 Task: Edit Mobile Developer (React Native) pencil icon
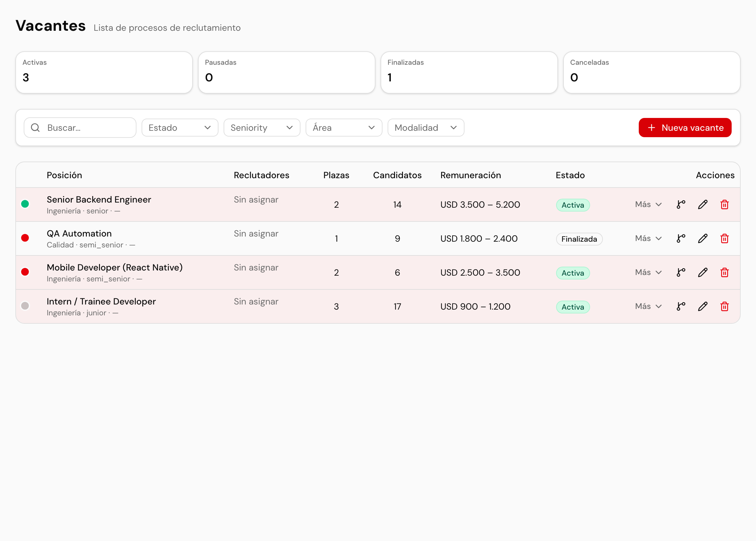point(703,272)
